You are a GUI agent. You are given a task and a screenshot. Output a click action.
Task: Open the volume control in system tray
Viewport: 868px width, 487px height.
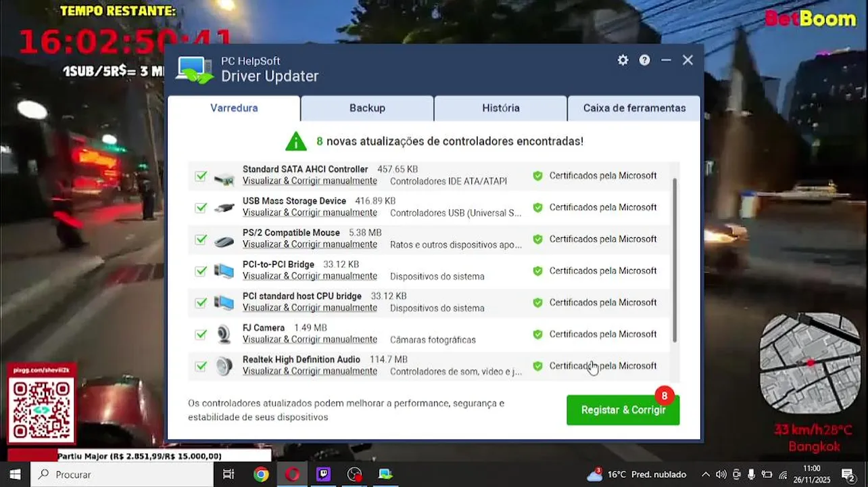(x=721, y=475)
